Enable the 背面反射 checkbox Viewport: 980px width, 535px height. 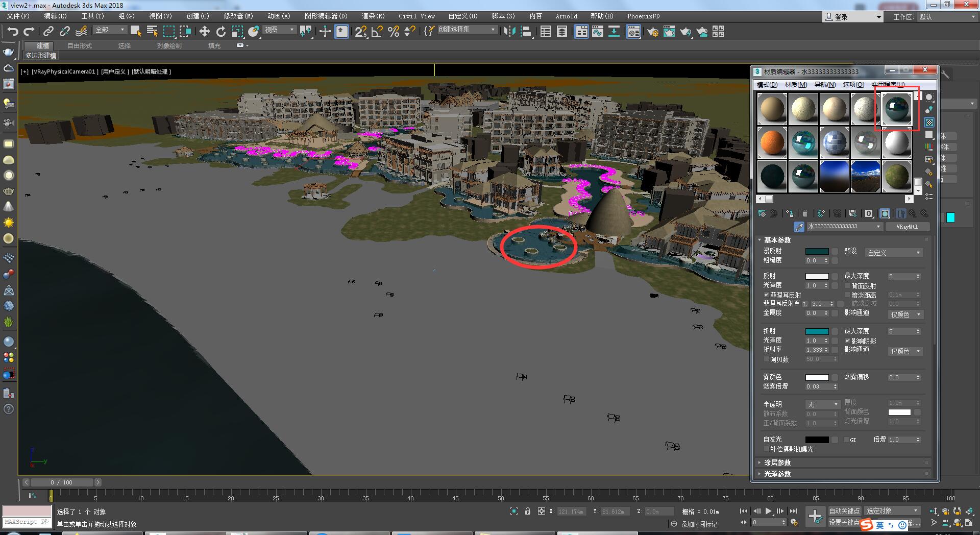click(848, 286)
